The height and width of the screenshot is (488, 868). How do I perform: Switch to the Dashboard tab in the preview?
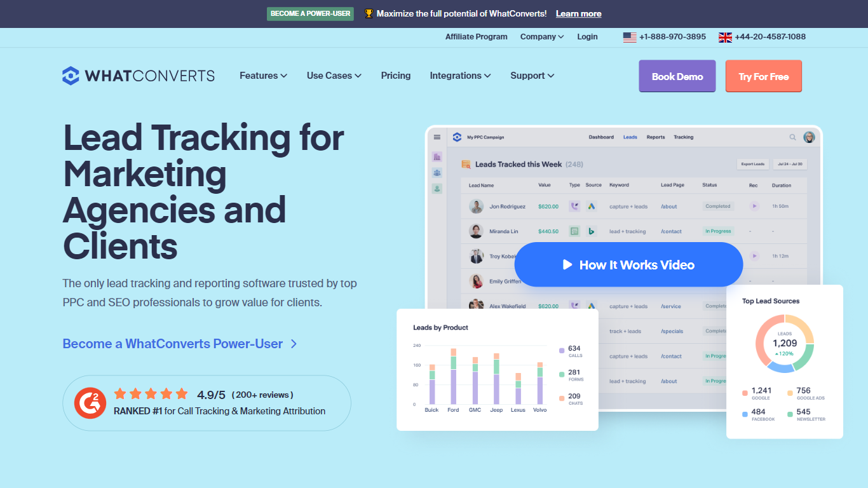601,137
